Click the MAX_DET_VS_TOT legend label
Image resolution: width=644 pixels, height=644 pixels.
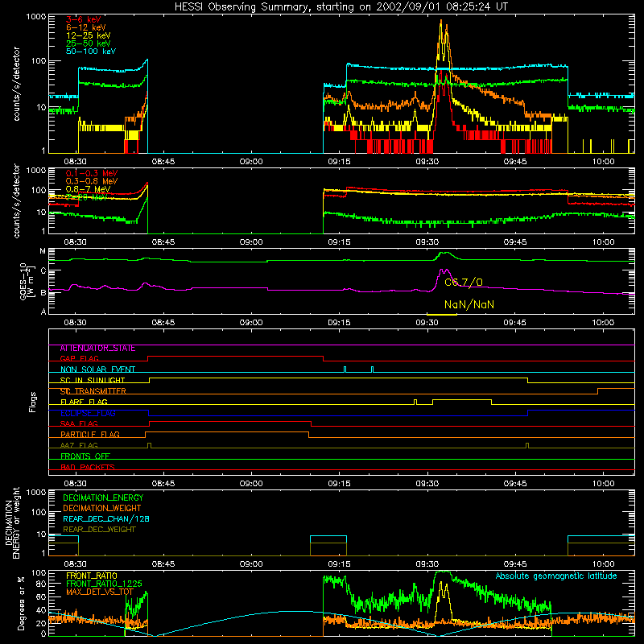[100, 592]
